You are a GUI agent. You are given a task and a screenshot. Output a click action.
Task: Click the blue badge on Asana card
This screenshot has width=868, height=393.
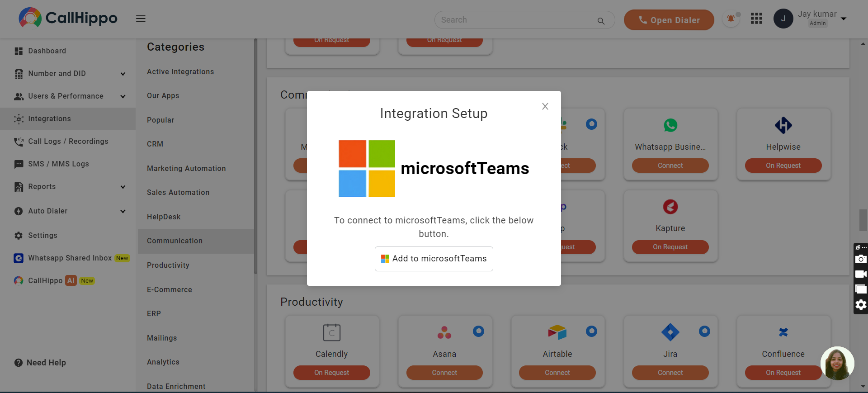click(x=478, y=331)
